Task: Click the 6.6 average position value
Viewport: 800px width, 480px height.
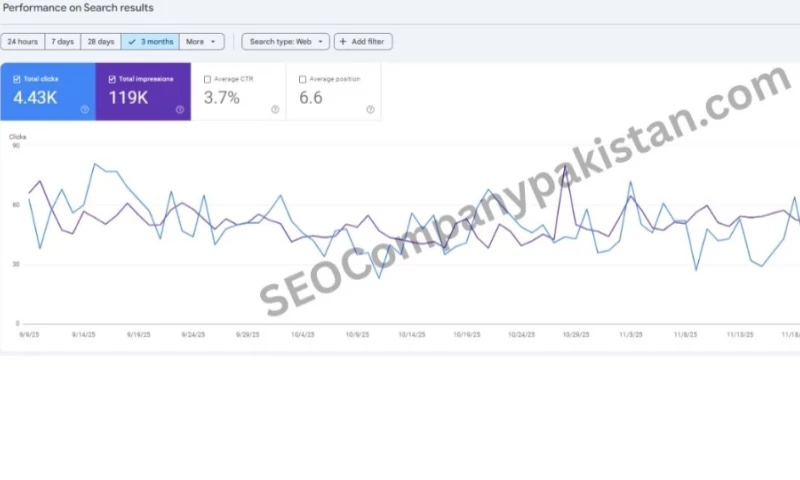Action: coord(311,97)
